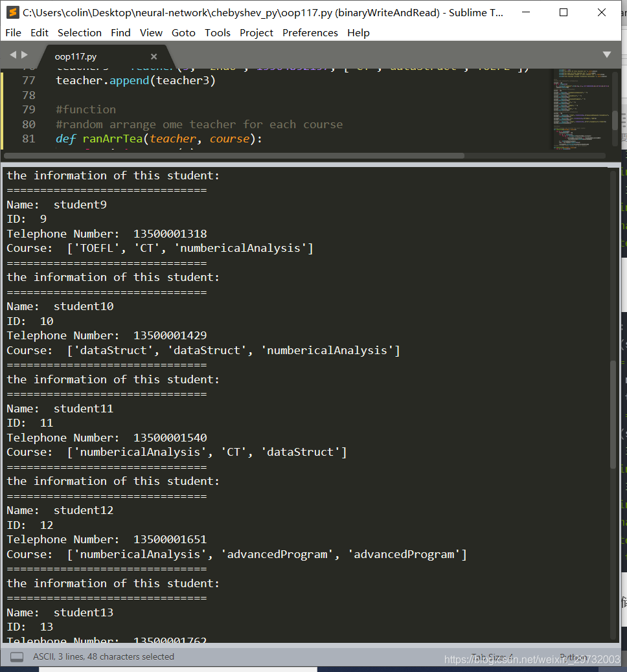
Task: Click 'Name: student10' in output
Action: [x=60, y=306]
